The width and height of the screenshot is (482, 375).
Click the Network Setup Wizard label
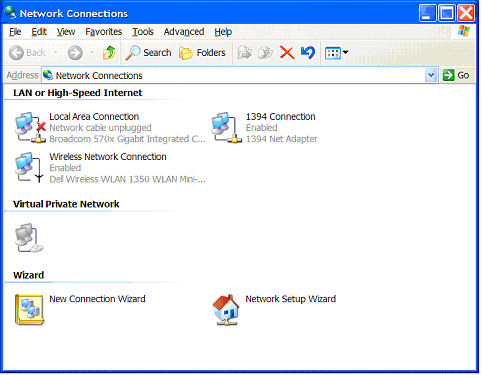[290, 299]
